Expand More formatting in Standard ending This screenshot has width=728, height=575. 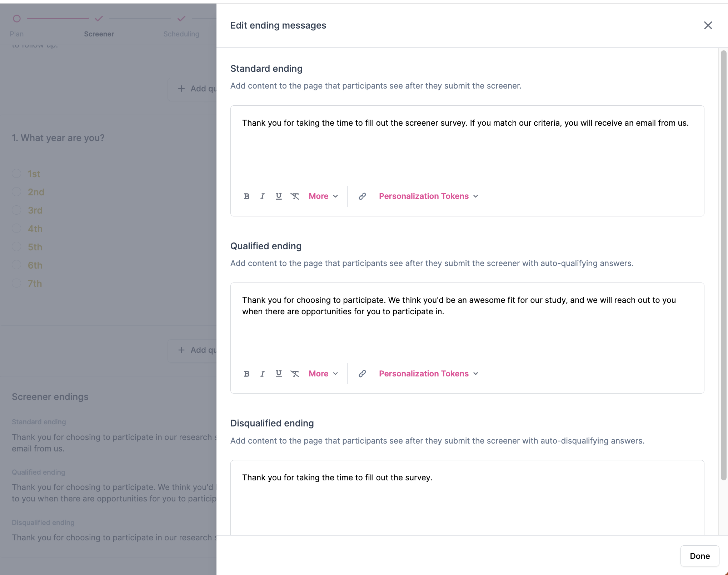(x=323, y=196)
